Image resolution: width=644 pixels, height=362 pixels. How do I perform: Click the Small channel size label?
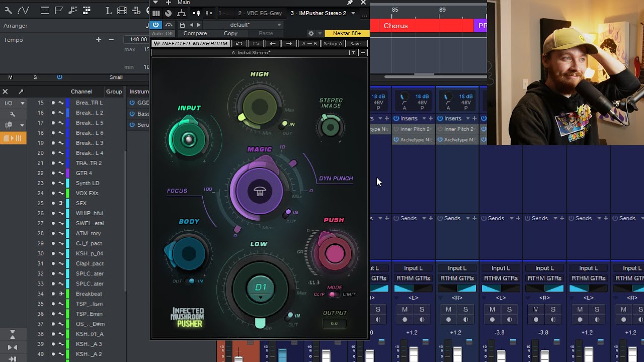tap(116, 77)
